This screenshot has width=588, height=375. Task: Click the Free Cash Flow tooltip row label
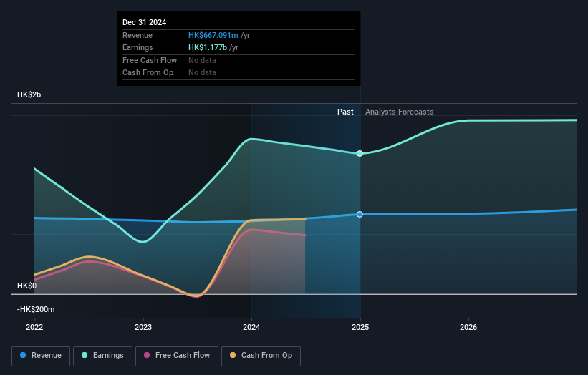pyautogui.click(x=150, y=60)
